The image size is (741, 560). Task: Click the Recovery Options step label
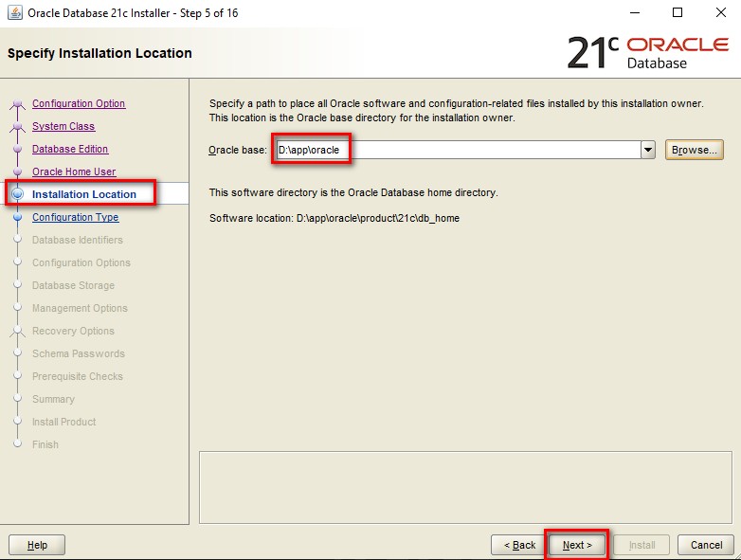(73, 331)
